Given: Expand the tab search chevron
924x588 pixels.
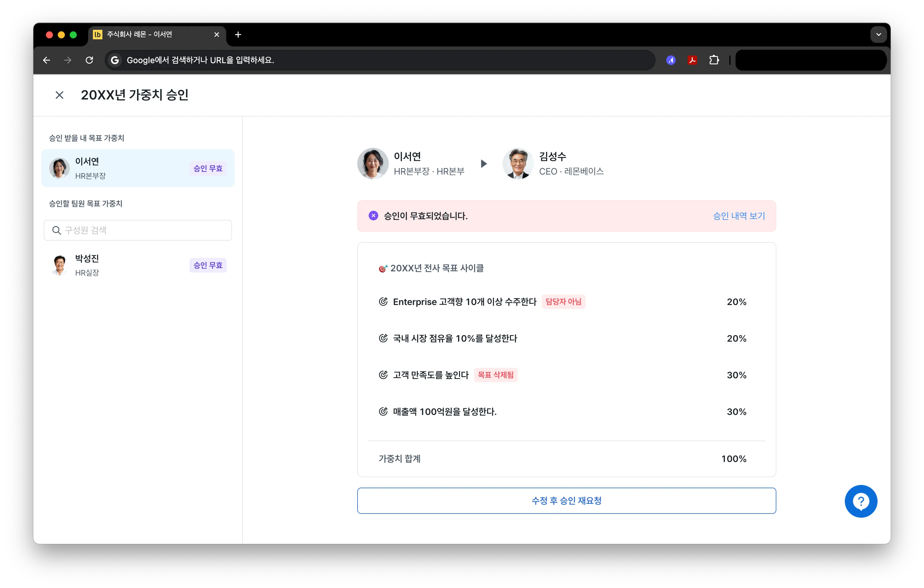Looking at the screenshot, I should pyautogui.click(x=878, y=35).
